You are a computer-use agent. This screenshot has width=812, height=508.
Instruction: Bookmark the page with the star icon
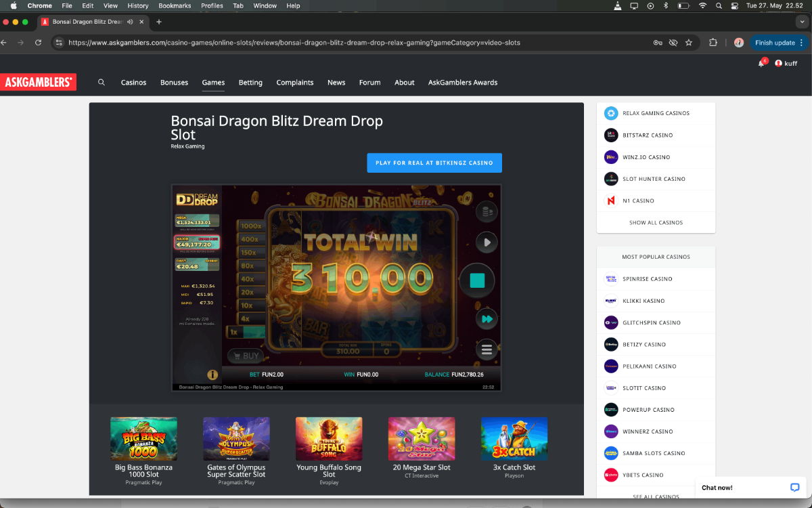pos(689,42)
